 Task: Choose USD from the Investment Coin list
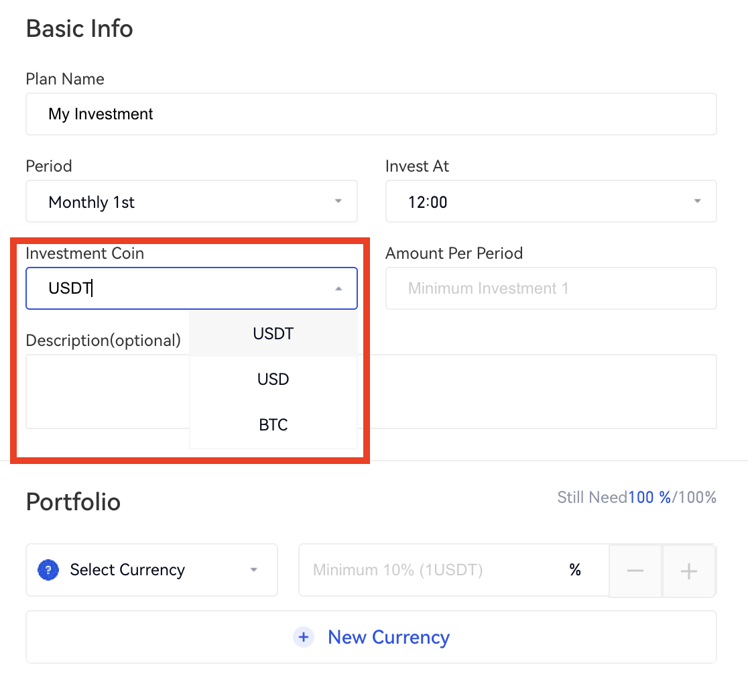[x=273, y=379]
